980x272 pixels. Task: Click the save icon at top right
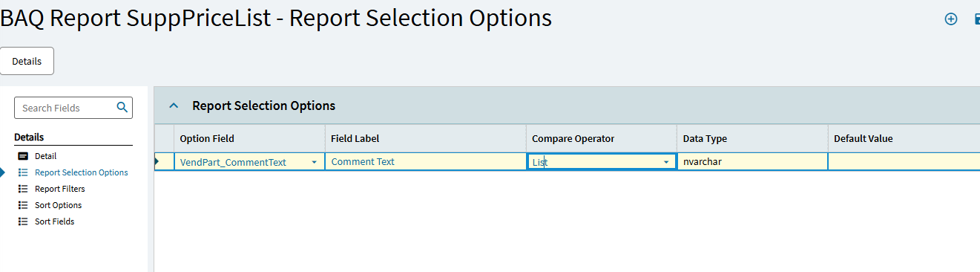pos(976,19)
